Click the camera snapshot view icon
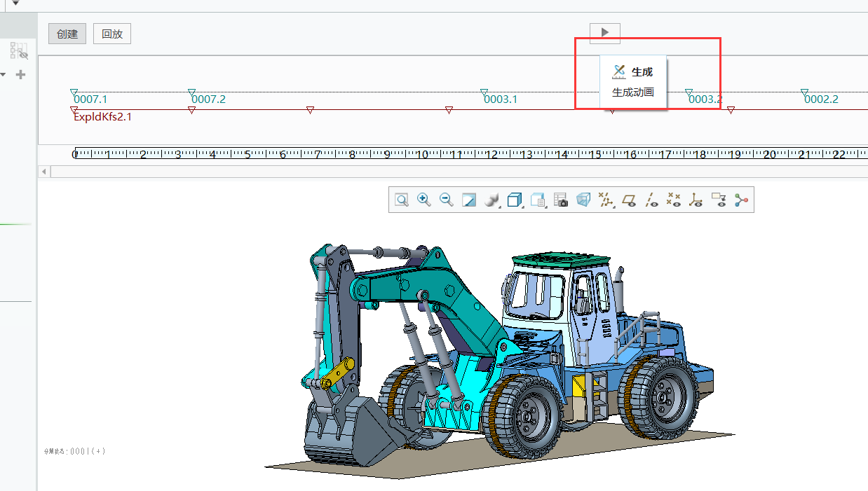The width and height of the screenshot is (868, 491). click(x=560, y=200)
